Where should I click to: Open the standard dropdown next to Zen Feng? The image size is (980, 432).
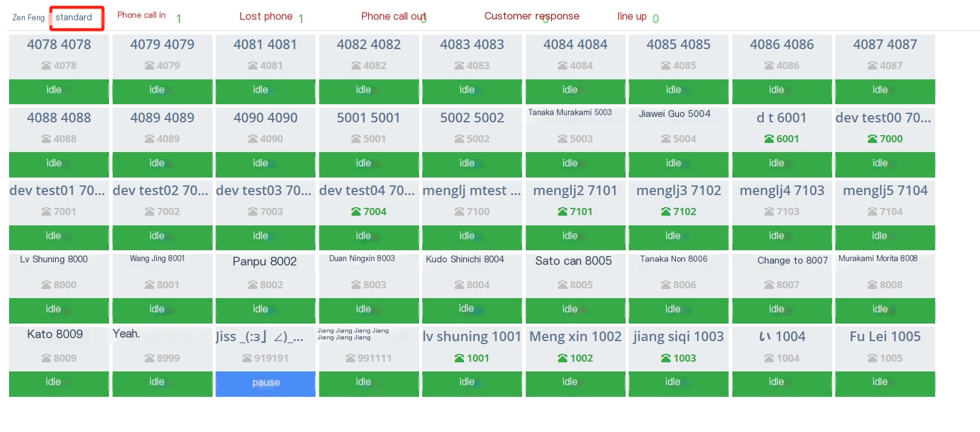point(76,18)
